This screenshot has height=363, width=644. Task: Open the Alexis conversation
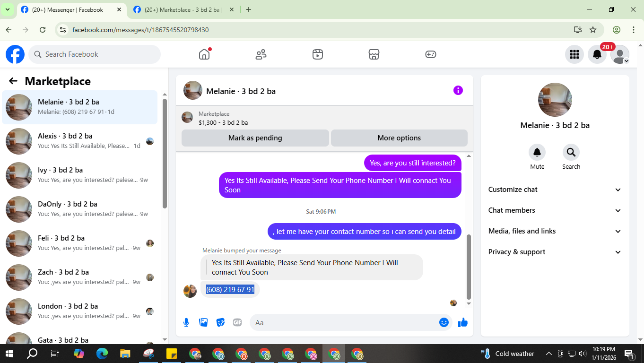tap(79, 141)
